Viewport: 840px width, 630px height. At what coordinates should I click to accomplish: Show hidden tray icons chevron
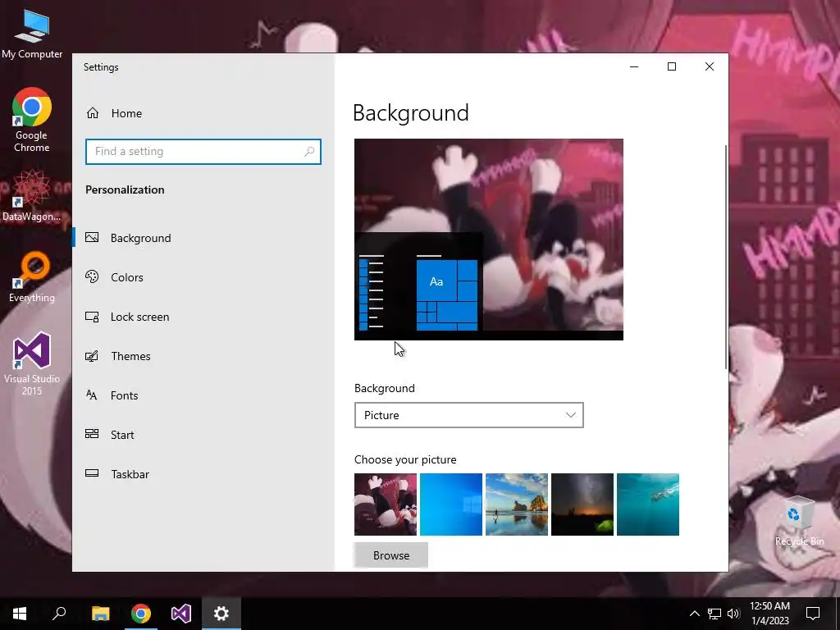pyautogui.click(x=694, y=614)
